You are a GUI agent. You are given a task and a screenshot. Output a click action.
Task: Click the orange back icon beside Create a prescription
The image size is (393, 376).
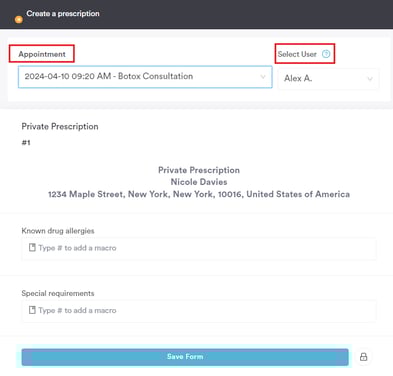pyautogui.click(x=19, y=20)
